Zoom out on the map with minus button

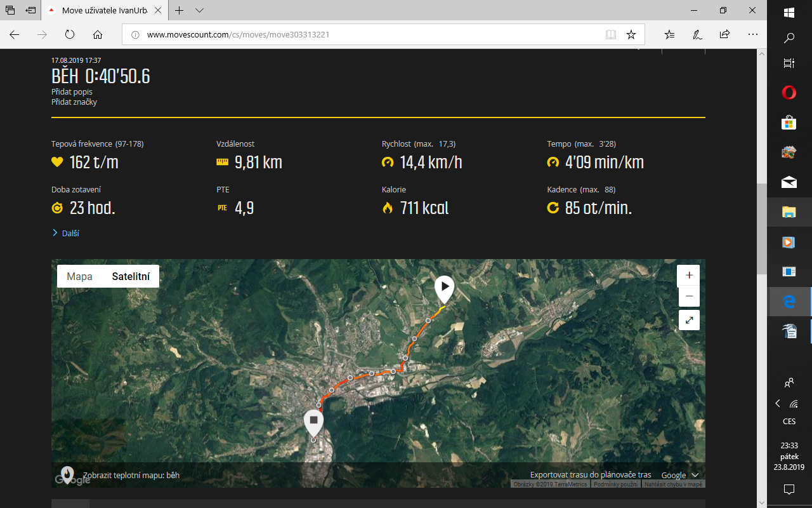[689, 297]
